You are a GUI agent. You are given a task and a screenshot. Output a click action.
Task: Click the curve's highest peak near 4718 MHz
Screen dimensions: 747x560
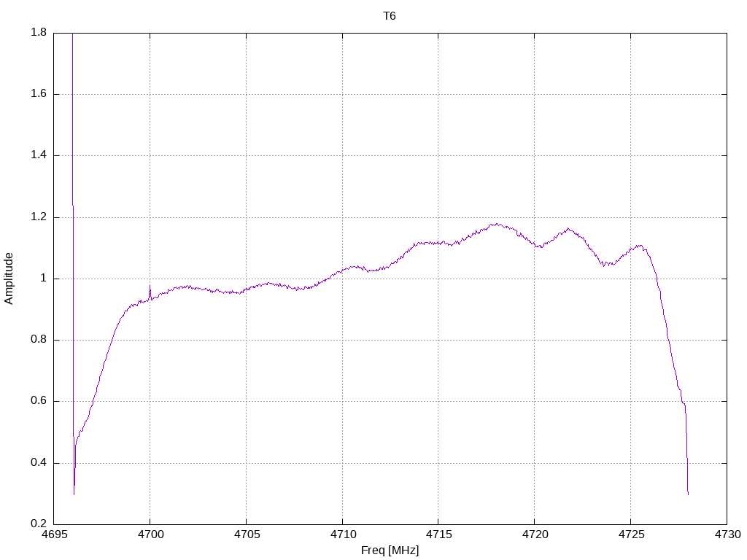point(497,224)
